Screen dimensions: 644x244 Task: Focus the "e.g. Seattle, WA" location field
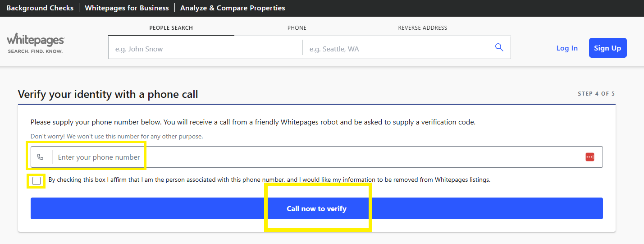(x=397, y=49)
